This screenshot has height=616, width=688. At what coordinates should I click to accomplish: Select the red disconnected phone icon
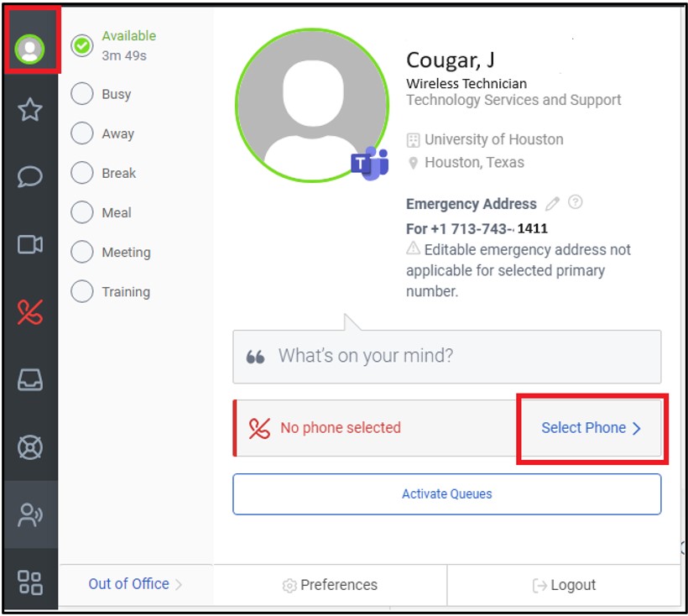point(30,312)
